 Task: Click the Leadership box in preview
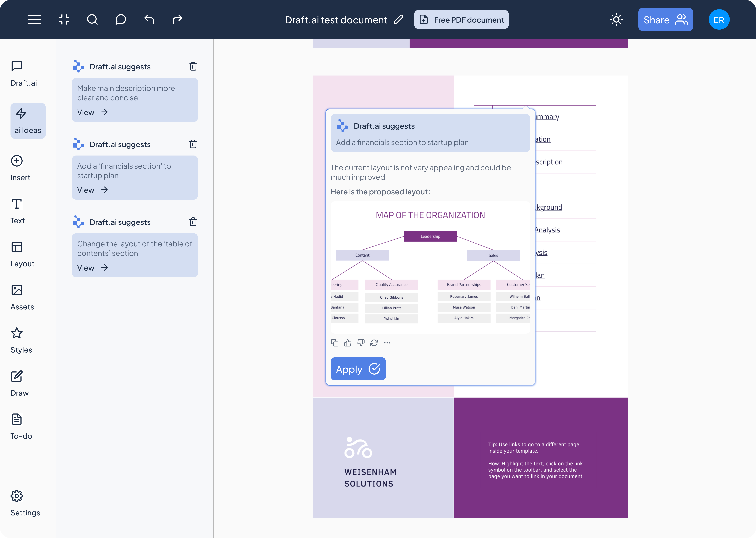coord(430,236)
